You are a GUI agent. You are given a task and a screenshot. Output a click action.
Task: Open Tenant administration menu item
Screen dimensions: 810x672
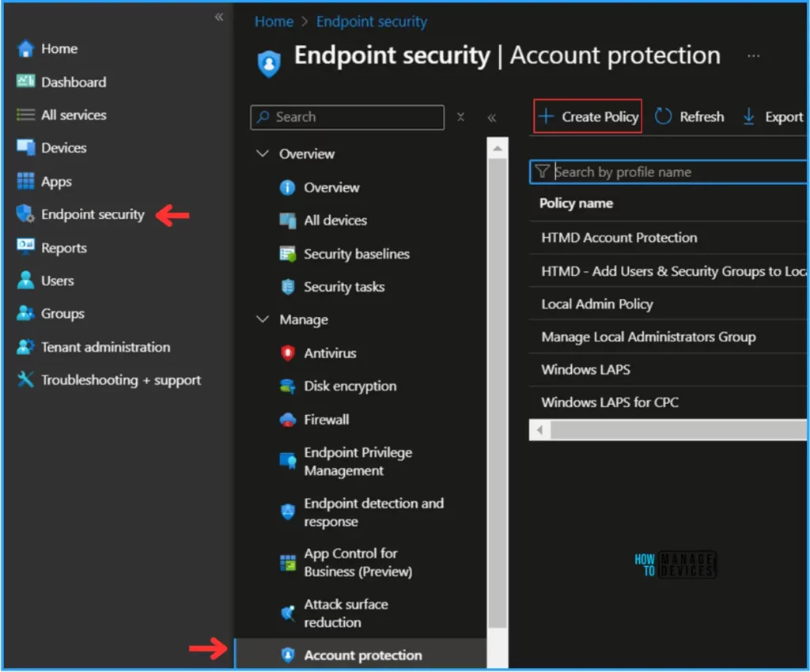105,347
